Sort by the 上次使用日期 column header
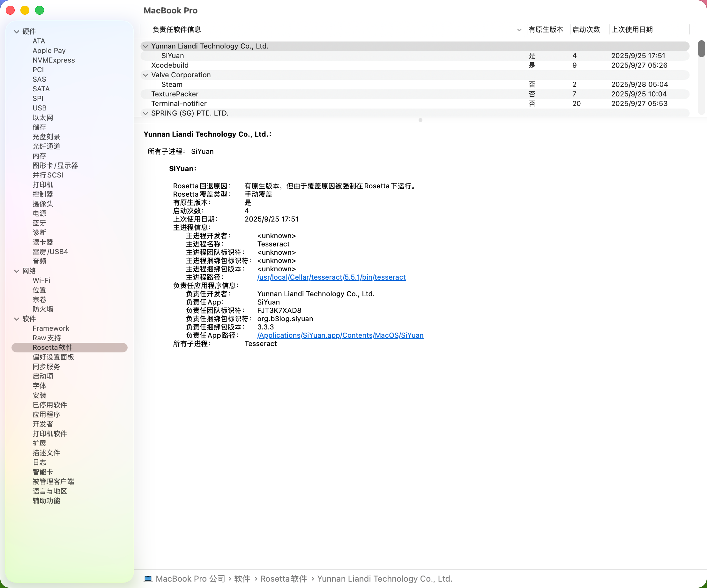This screenshot has width=707, height=588. (632, 30)
